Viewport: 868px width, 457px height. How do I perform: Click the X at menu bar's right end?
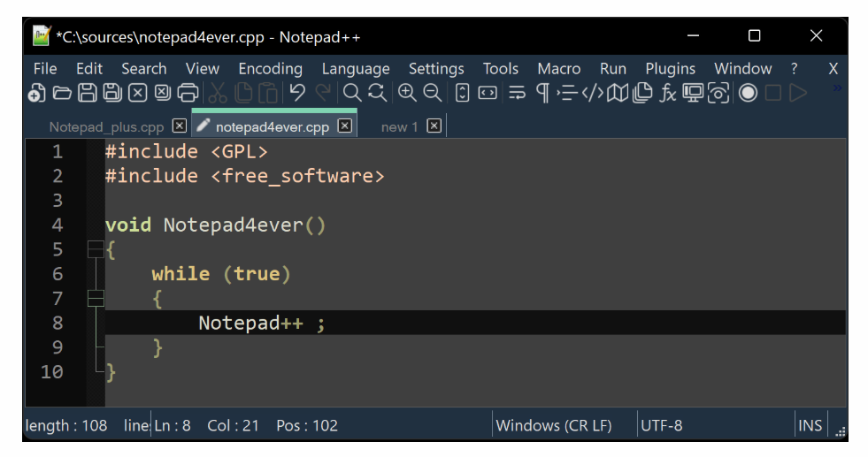[833, 69]
